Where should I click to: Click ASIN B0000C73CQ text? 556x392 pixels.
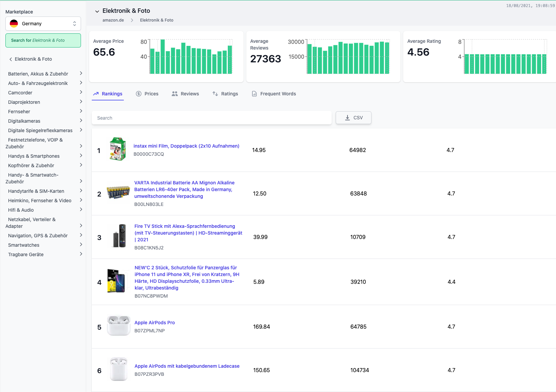coord(149,154)
